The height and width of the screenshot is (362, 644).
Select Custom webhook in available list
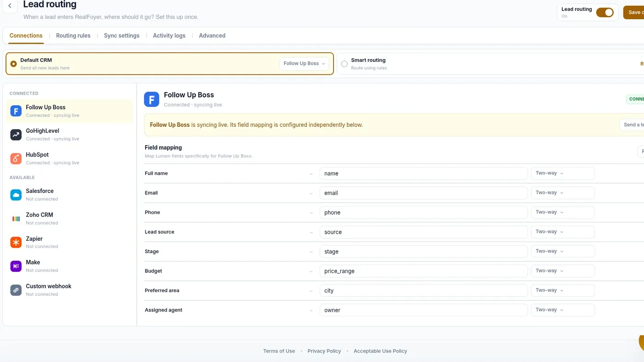tap(69, 290)
